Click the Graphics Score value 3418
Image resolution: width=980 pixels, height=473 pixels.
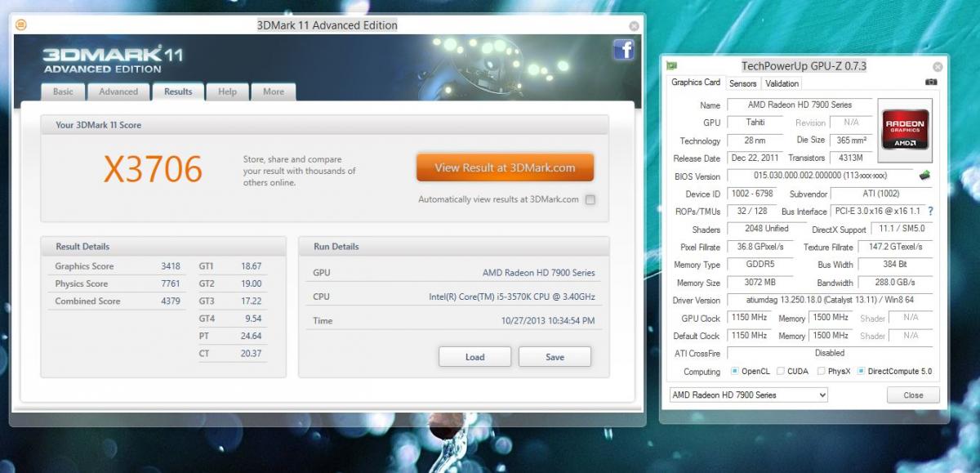point(171,266)
